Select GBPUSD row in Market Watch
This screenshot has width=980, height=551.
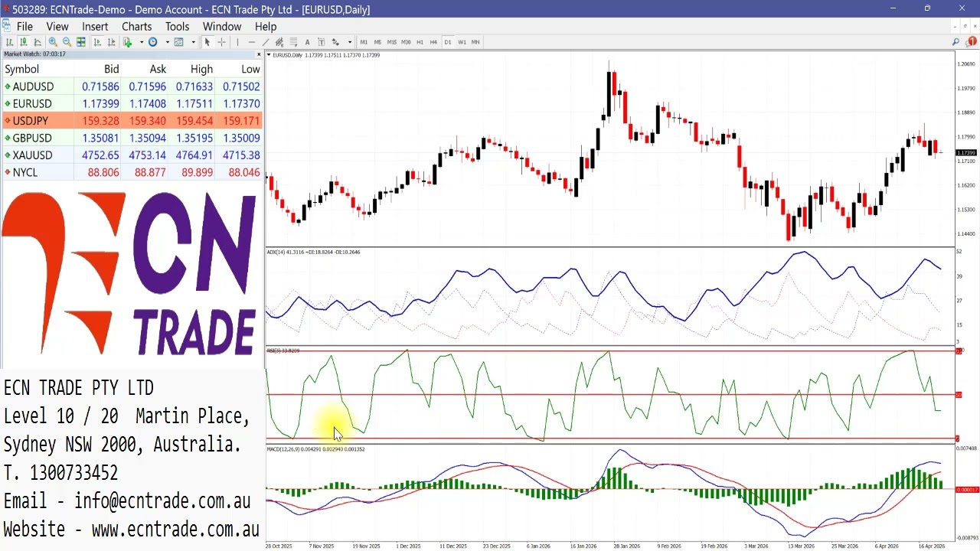pyautogui.click(x=132, y=138)
